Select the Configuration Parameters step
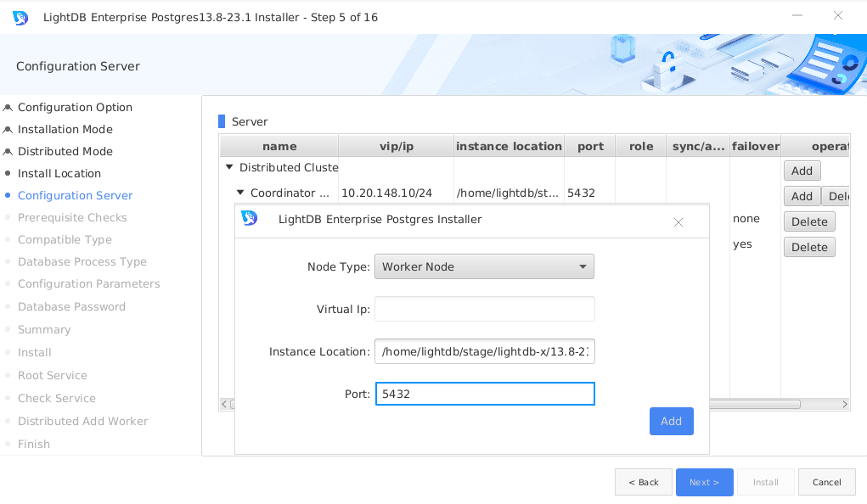 pos(88,284)
